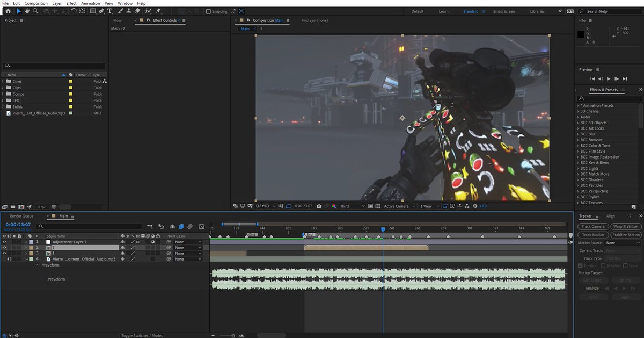
Task: Open the Composition Mini-Flowchart icon in timeline
Action: pyautogui.click(x=150, y=227)
